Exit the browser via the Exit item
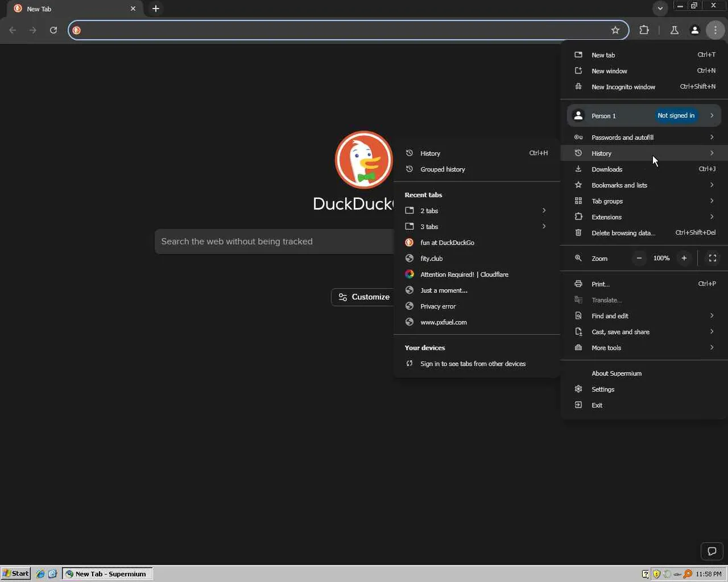This screenshot has width=728, height=582. tap(644, 405)
